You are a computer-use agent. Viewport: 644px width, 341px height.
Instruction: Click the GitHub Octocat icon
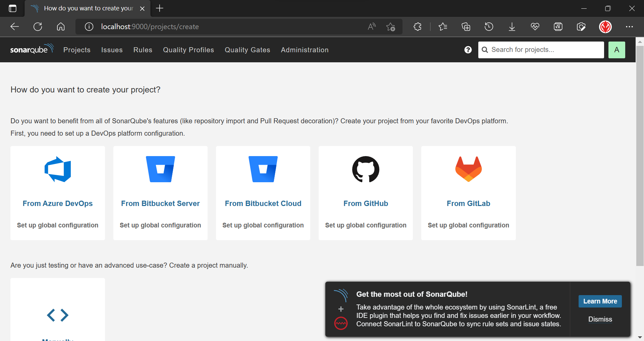tap(366, 169)
